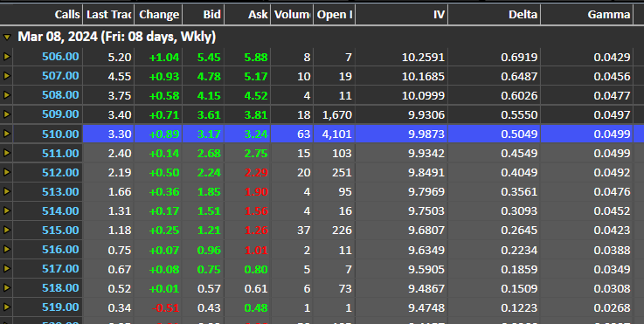The width and height of the screenshot is (644, 324).
Task: Select the 506.00 strike price
Action: [x=60, y=57]
